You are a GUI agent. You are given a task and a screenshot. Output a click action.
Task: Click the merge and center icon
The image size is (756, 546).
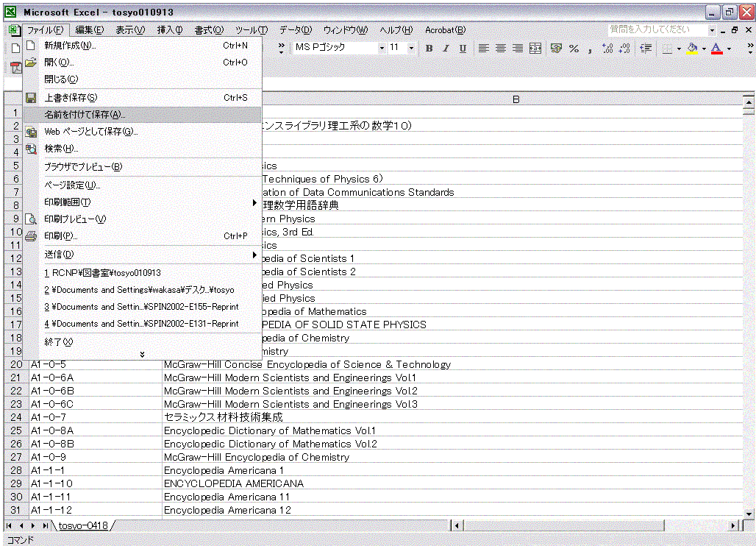click(535, 49)
